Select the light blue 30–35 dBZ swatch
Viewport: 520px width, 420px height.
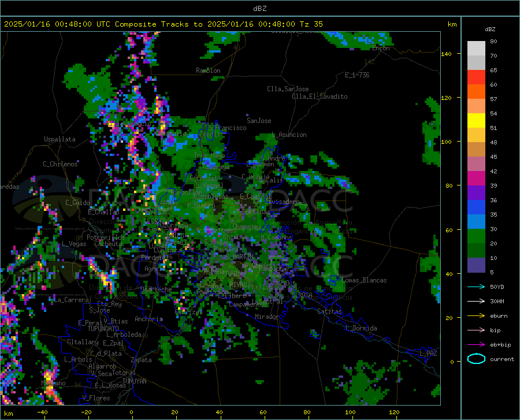(476, 222)
